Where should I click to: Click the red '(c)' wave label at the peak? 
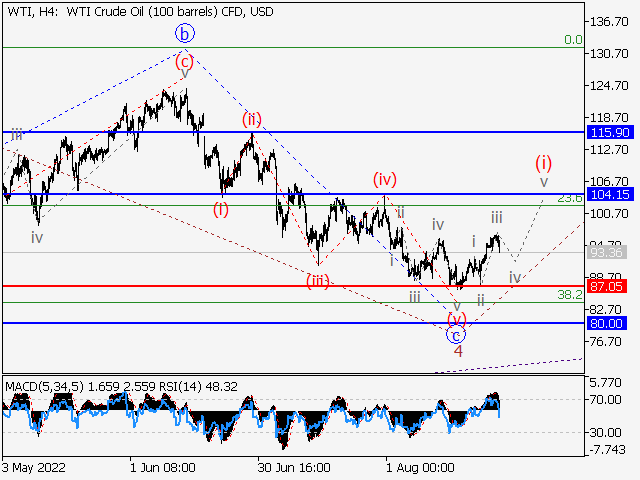point(184,62)
